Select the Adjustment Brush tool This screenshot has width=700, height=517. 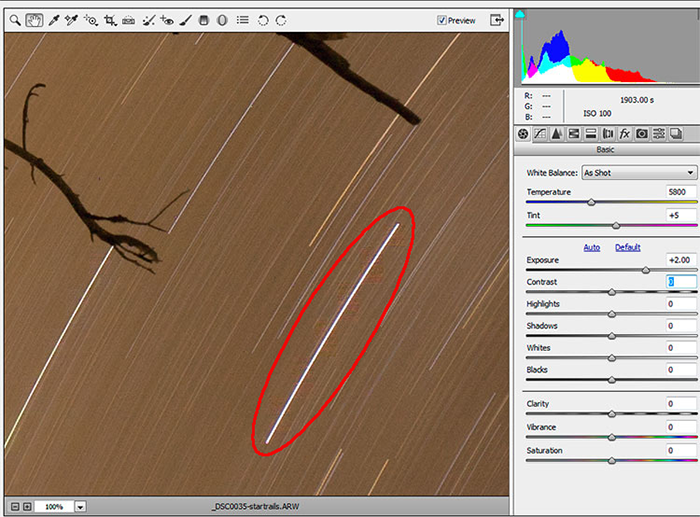tap(185, 21)
